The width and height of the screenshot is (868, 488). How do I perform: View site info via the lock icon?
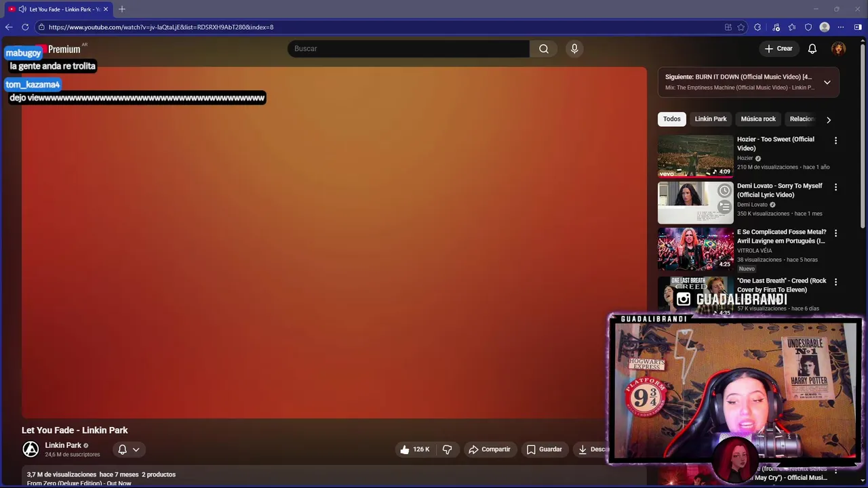tap(41, 27)
